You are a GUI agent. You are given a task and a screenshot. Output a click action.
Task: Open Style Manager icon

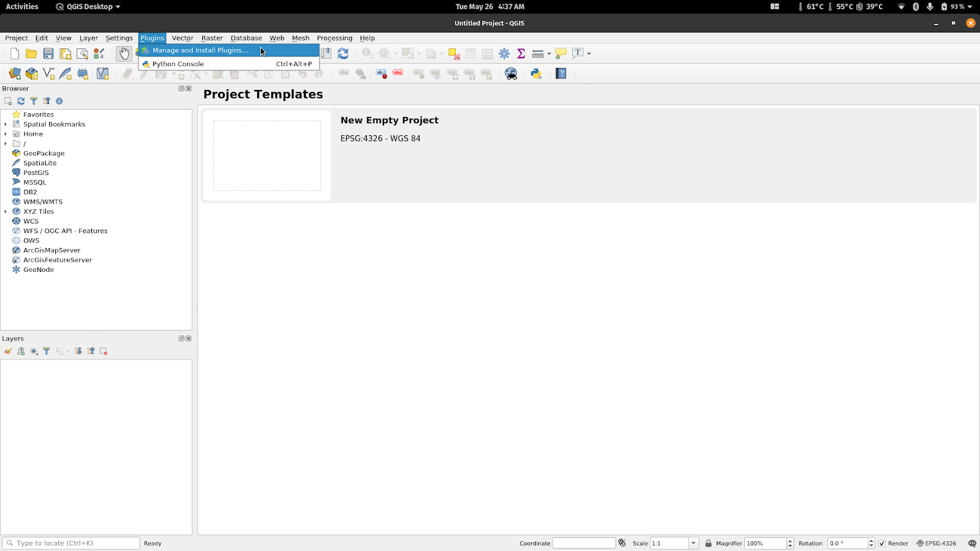99,54
